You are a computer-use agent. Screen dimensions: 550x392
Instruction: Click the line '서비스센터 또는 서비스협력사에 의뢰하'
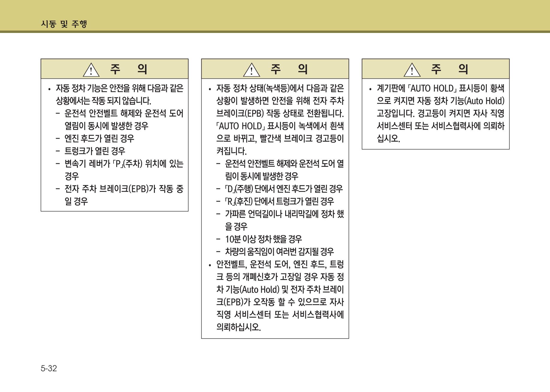pyautogui.click(x=441, y=126)
